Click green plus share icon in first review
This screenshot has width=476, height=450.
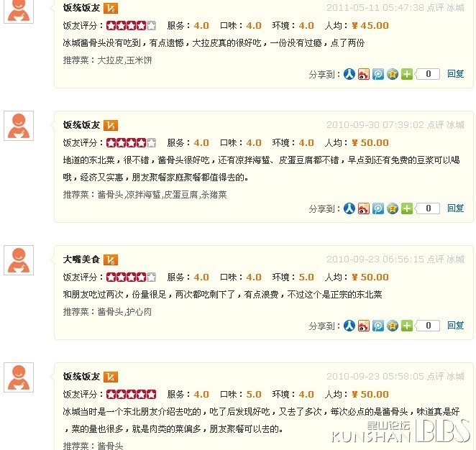coord(407,74)
